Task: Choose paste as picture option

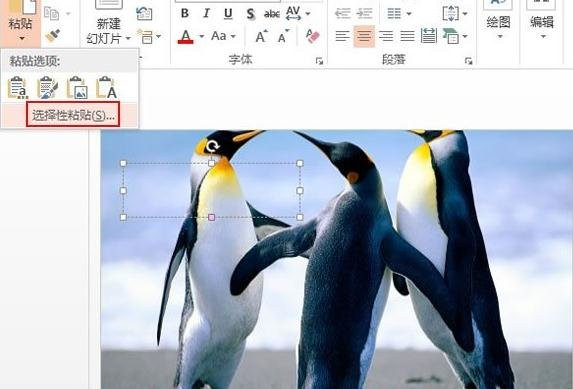Action: (x=77, y=88)
